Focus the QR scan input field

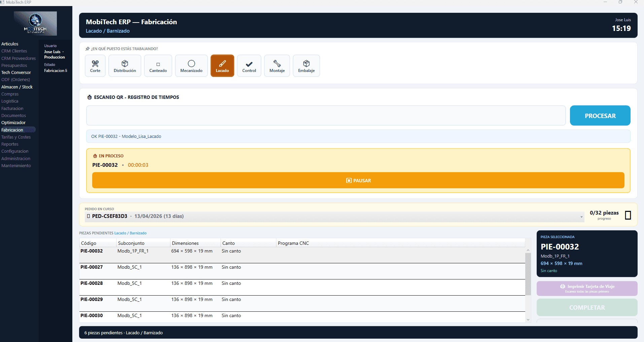click(x=326, y=116)
